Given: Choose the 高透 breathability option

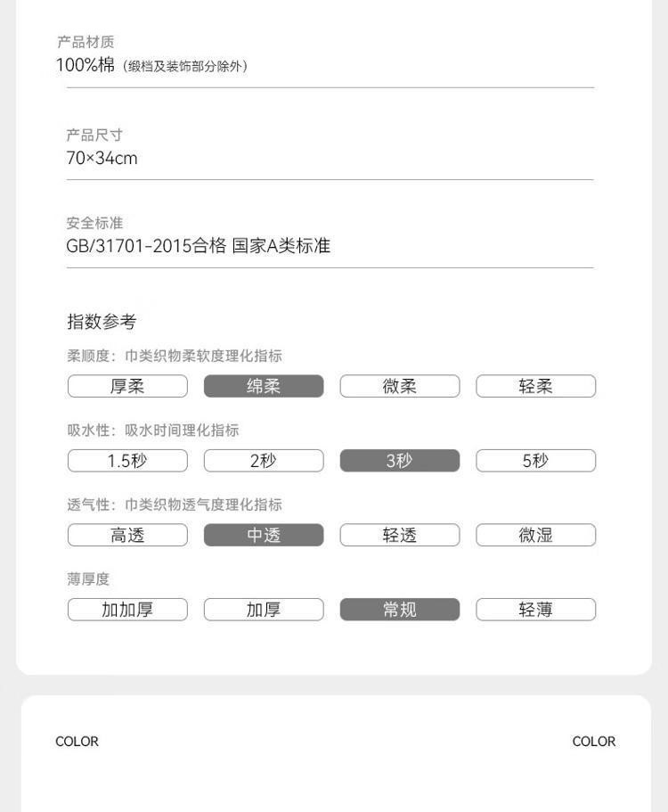Looking at the screenshot, I should [127, 535].
